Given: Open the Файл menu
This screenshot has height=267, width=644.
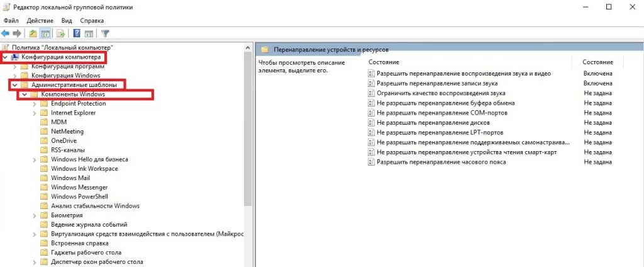Looking at the screenshot, I should pos(11,21).
